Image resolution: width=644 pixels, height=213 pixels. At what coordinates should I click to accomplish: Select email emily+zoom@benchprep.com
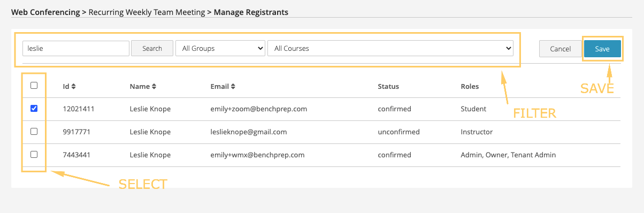(x=259, y=109)
